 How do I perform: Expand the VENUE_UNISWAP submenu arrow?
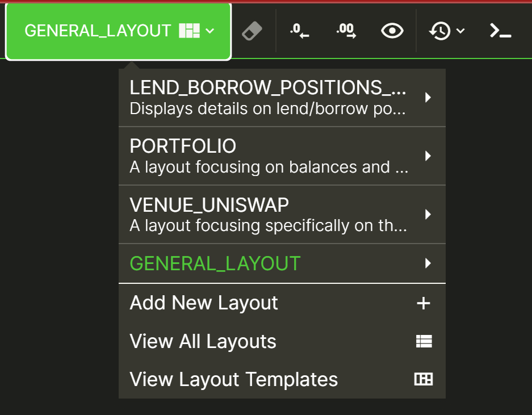(x=428, y=215)
